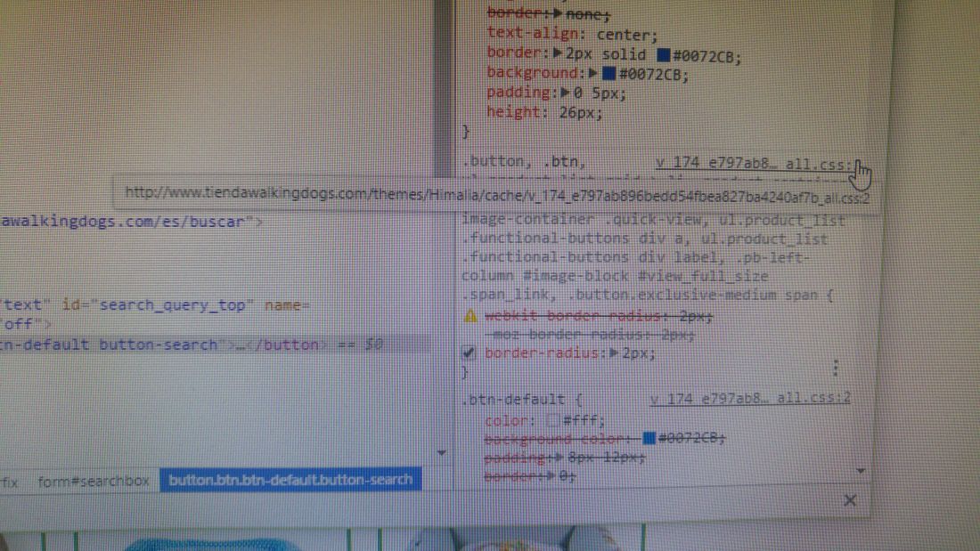Open the three-dot menu in the styles rule
Screen dimensions: 980x551
(836, 368)
